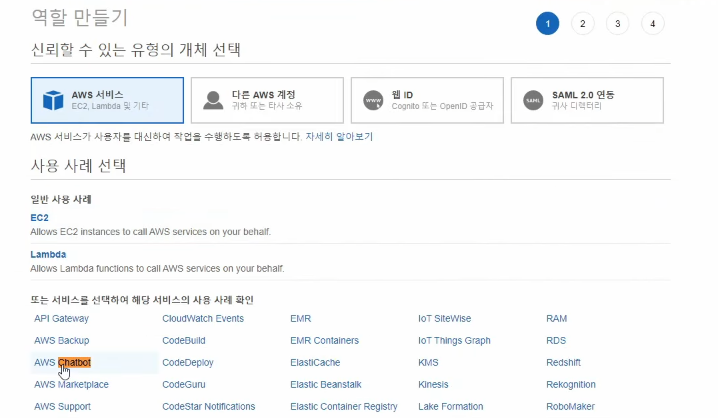Screen dimensions: 718x418
Task: Select Redshift service
Action: [x=563, y=363]
